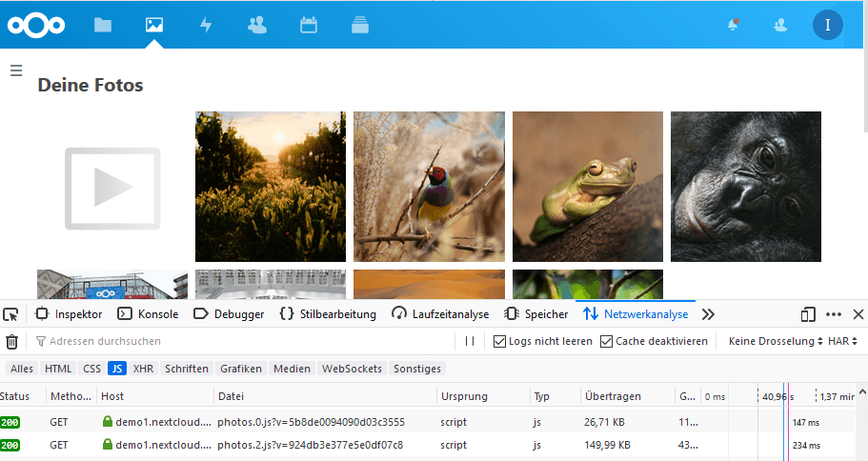868x461 pixels.
Task: Open the Calendar app icon
Action: [308, 26]
